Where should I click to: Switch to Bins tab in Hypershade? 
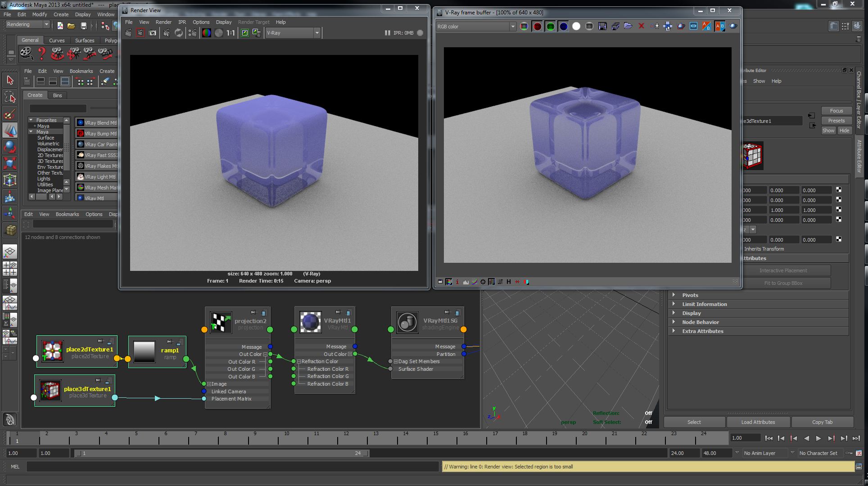[58, 95]
